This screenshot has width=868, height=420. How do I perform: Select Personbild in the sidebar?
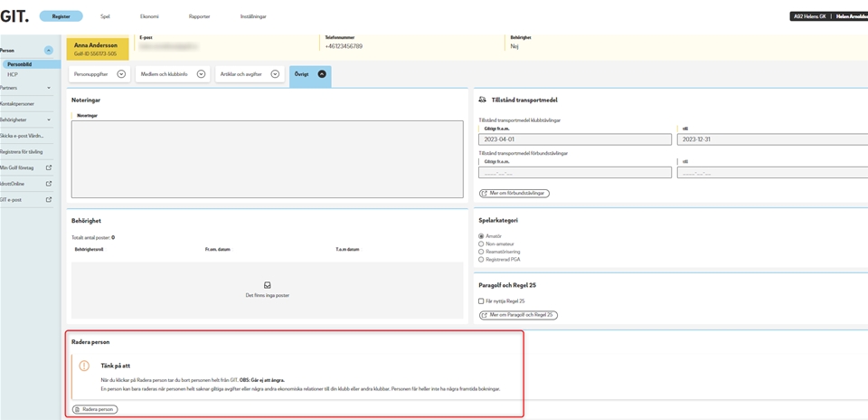click(31, 65)
